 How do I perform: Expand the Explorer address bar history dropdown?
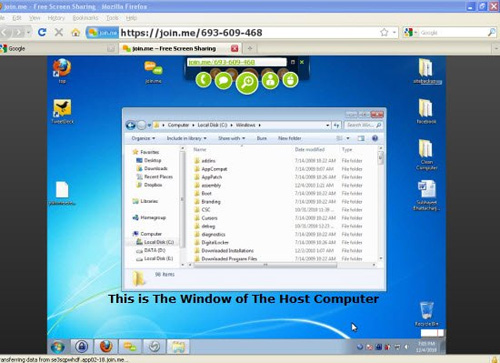(x=327, y=125)
